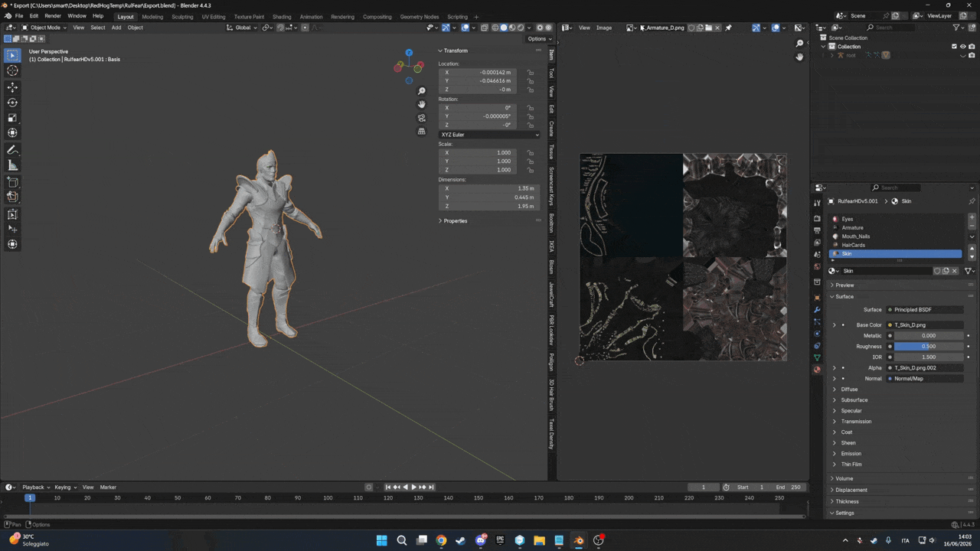
Task: Open the Modifiers wrench properties tab
Action: pyautogui.click(x=817, y=310)
